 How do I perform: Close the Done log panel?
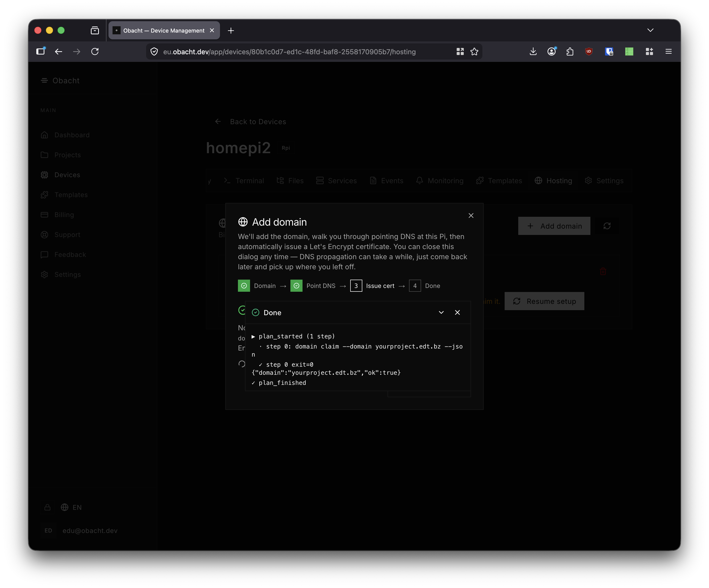pos(457,312)
